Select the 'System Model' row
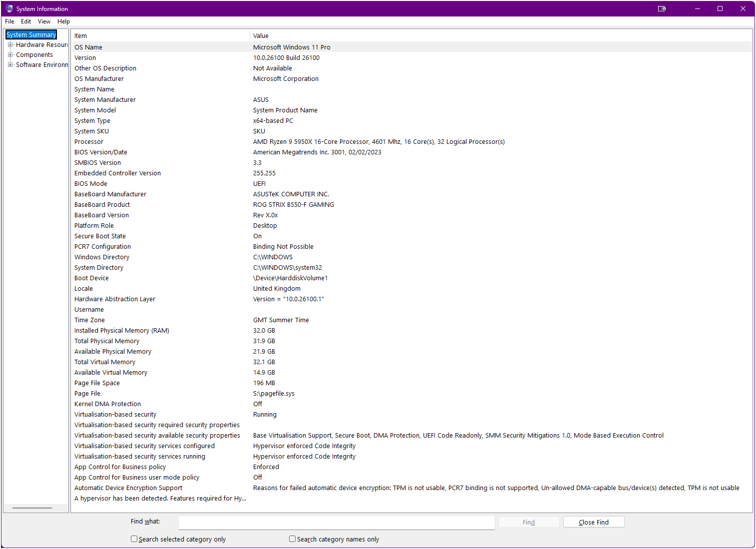756x549 pixels. [411, 110]
